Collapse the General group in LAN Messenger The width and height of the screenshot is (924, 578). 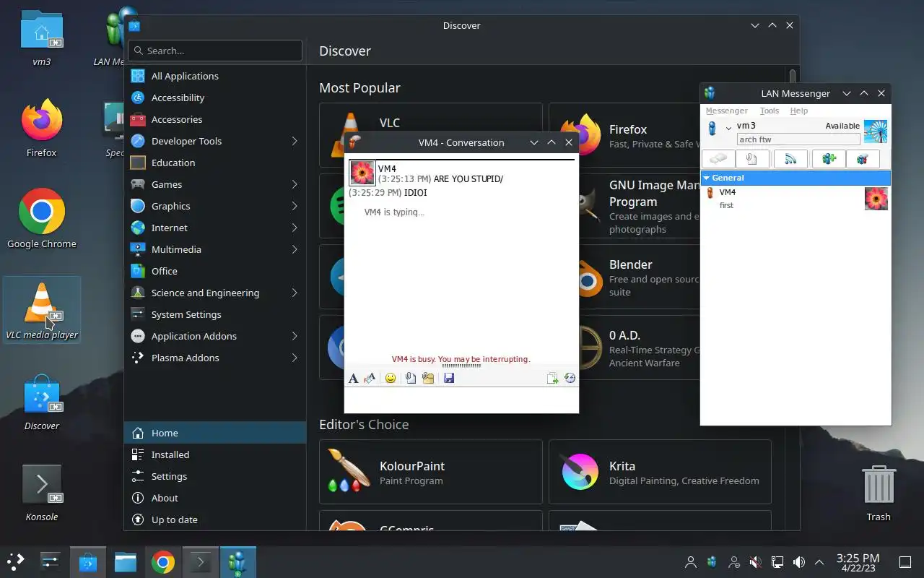coord(707,178)
